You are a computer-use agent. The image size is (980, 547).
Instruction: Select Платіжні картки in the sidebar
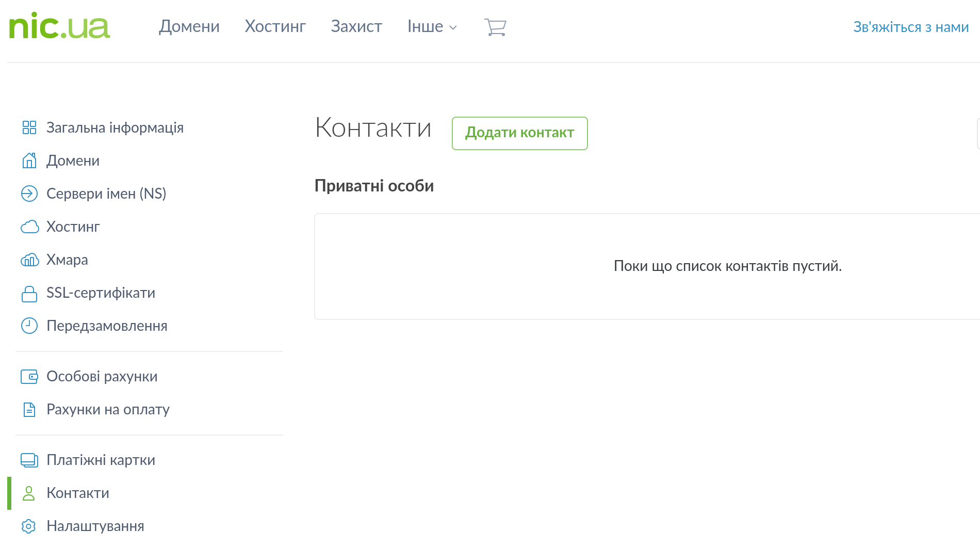(x=101, y=460)
